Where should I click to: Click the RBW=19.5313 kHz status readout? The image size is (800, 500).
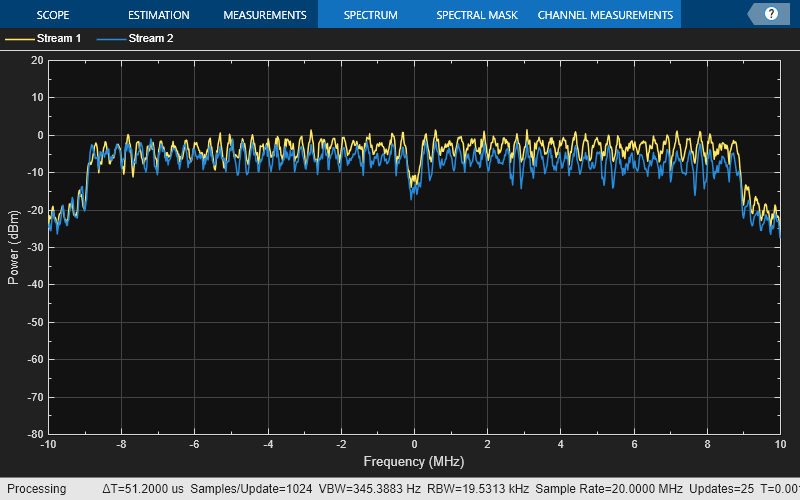(x=478, y=489)
